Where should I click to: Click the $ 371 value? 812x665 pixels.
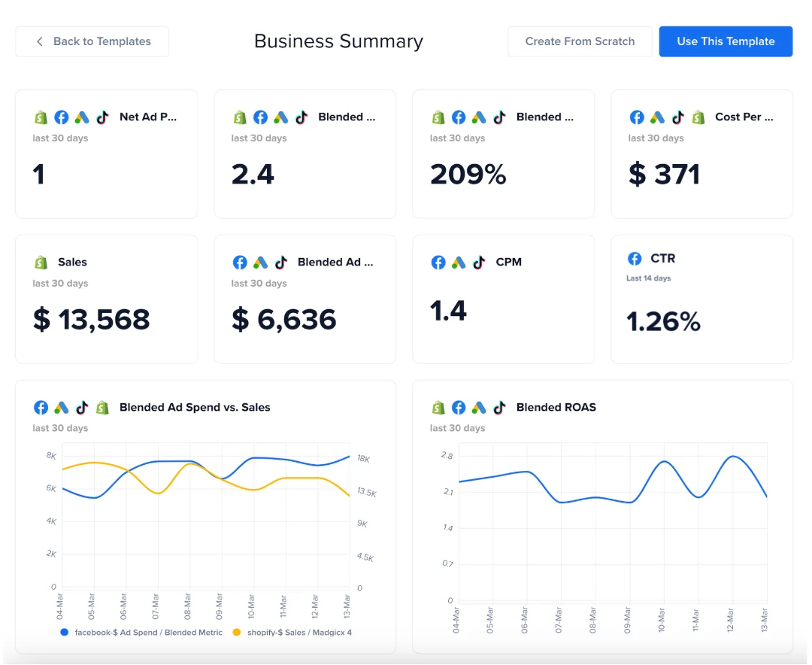[x=664, y=175]
